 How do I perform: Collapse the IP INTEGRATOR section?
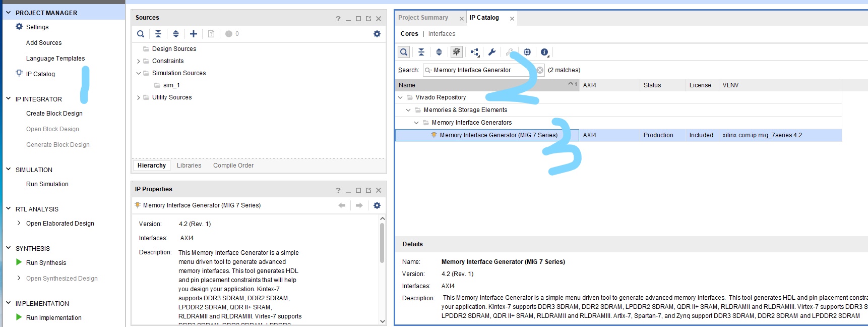(8, 99)
